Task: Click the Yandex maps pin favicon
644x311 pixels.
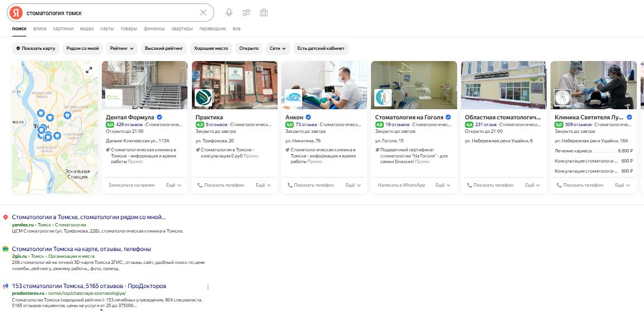Action: click(6, 217)
